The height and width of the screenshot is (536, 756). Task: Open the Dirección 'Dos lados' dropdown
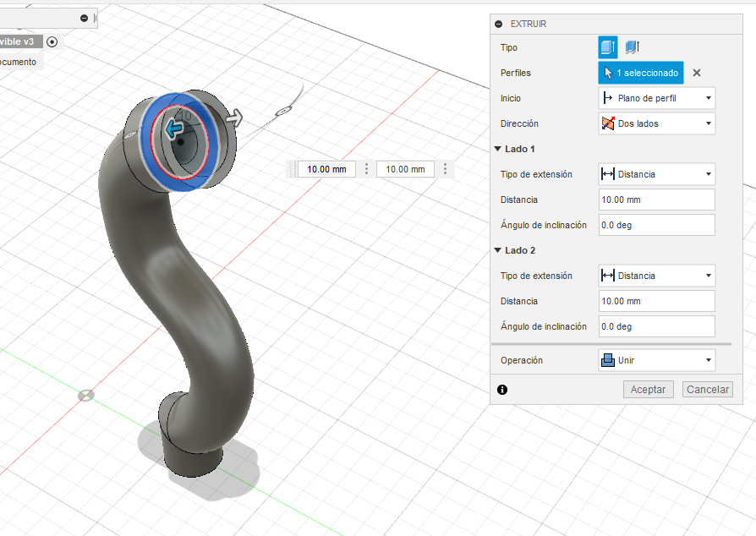657,123
